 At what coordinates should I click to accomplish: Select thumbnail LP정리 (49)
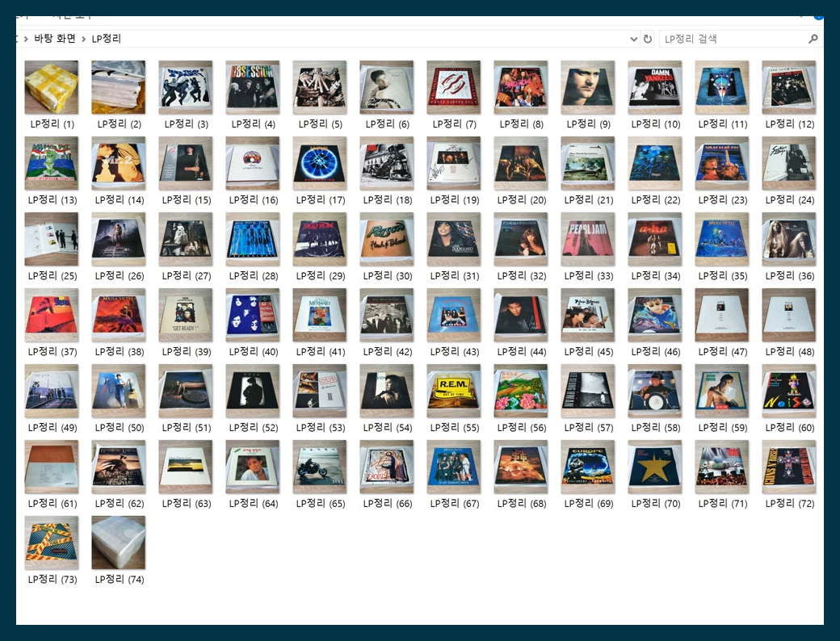pos(52,392)
